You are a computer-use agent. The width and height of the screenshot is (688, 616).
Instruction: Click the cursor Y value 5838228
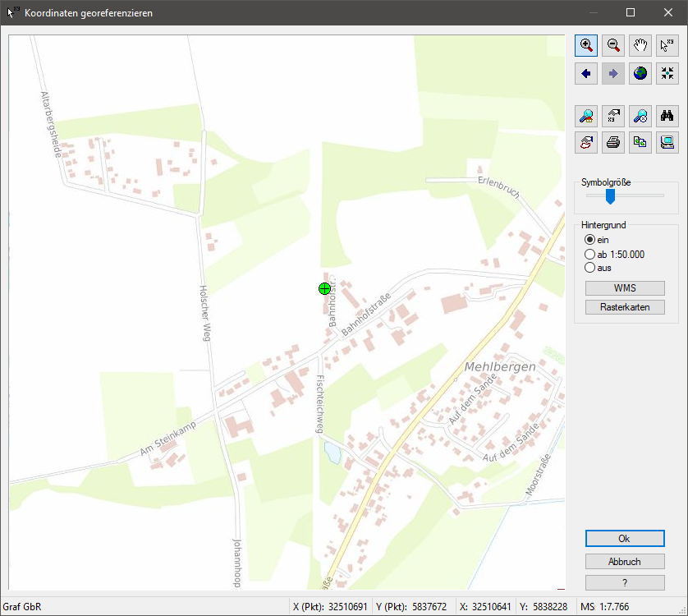tap(550, 607)
